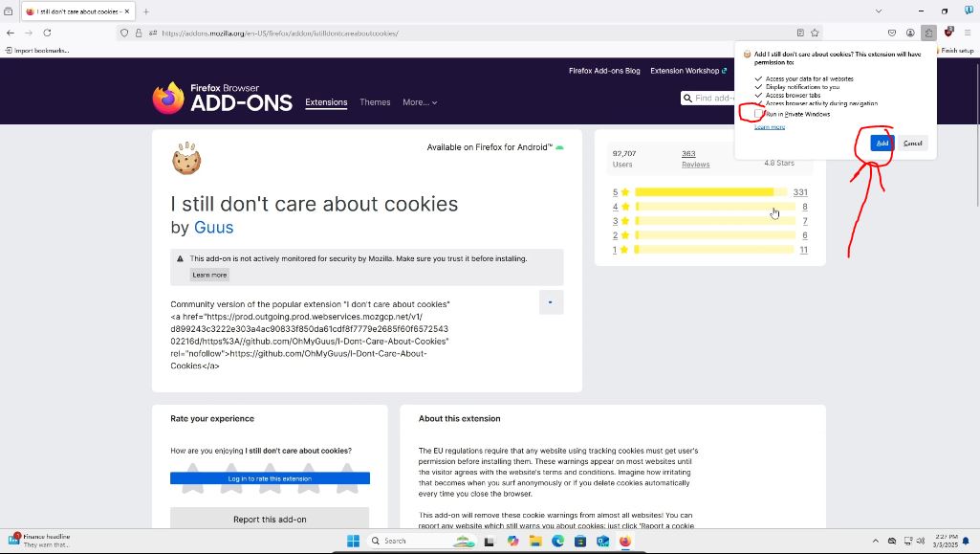Open File Explorer from the taskbar
This screenshot has height=554, width=980.
[535, 541]
